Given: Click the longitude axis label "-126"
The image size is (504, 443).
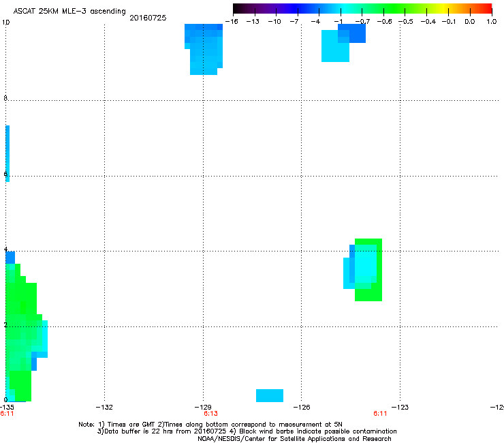Looking at the screenshot, I should coord(302,408).
